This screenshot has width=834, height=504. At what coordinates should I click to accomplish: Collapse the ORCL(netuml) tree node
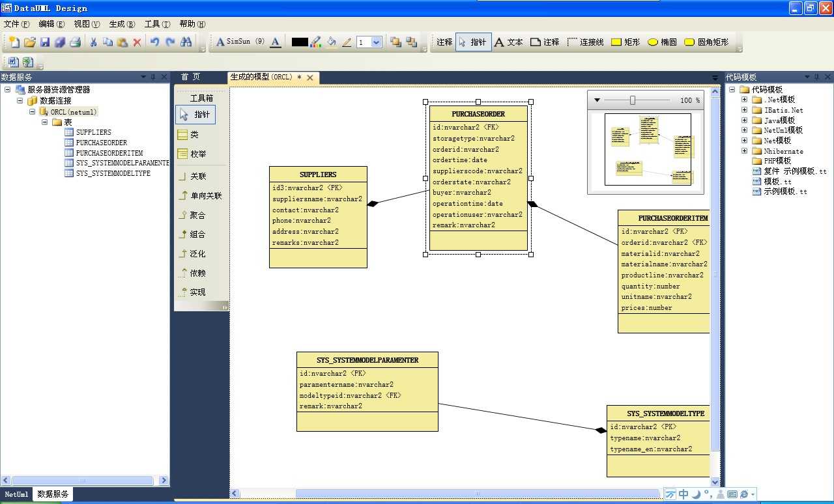point(33,112)
